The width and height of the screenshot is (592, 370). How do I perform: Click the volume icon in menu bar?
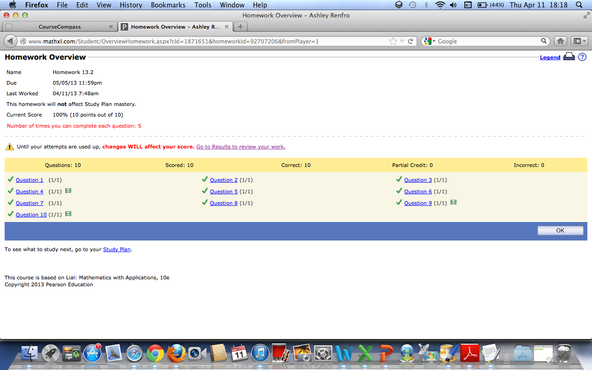pyautogui.click(x=453, y=5)
